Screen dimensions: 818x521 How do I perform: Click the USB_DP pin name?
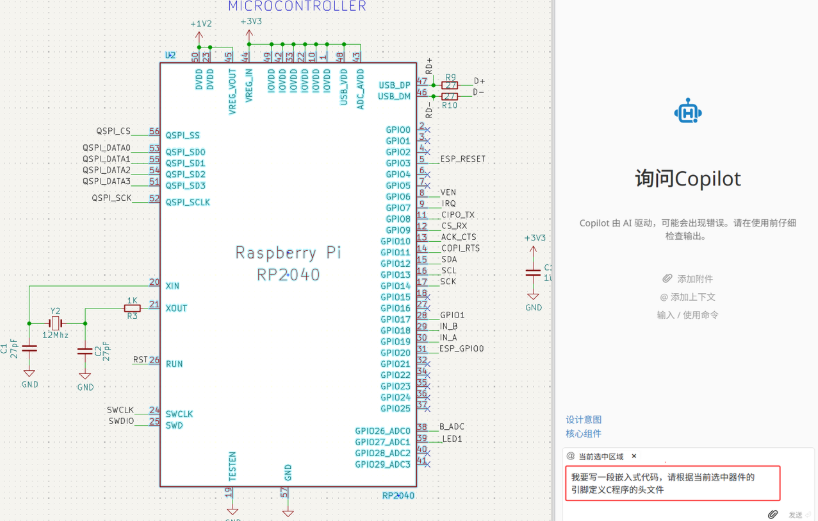(394, 85)
